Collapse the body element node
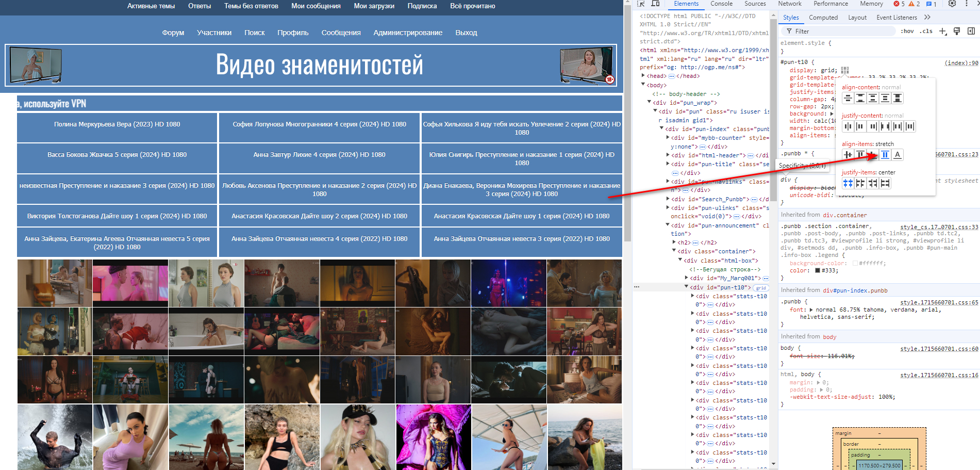 tap(643, 85)
